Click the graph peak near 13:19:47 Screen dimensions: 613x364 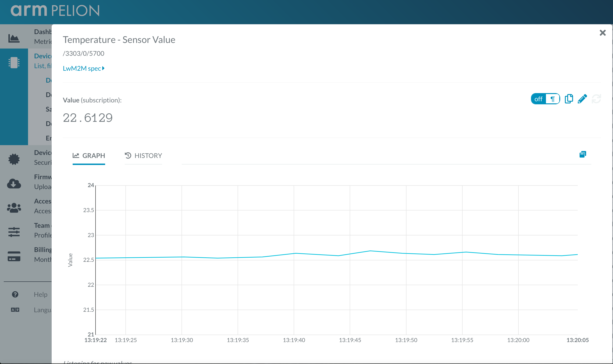[370, 251]
